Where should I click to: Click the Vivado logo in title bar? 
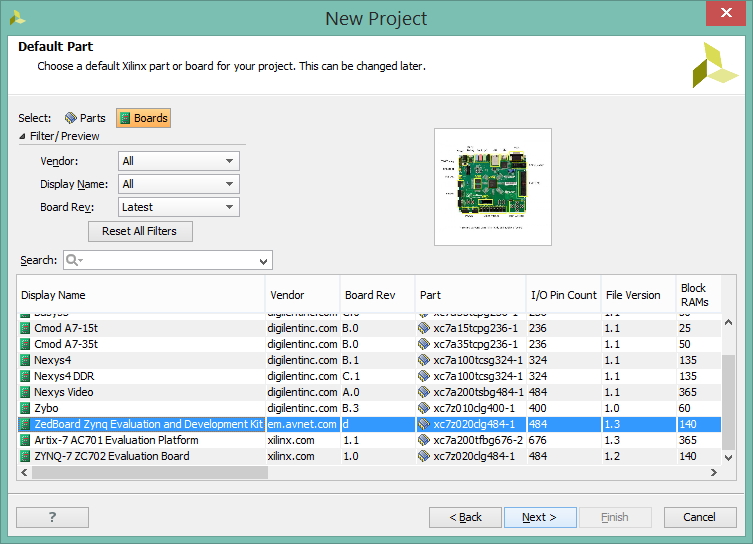pos(17,18)
